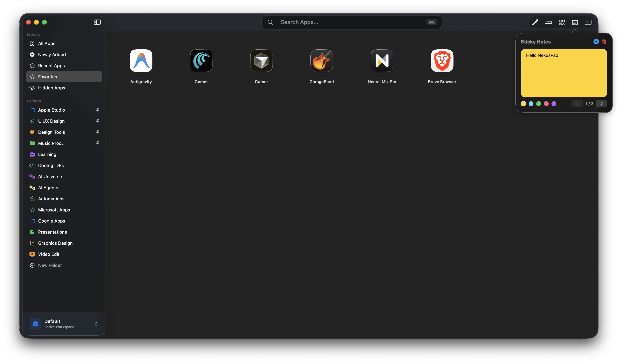Screen dimensions: 625x364
Task: Focus the Search Apps field
Action: (352, 22)
